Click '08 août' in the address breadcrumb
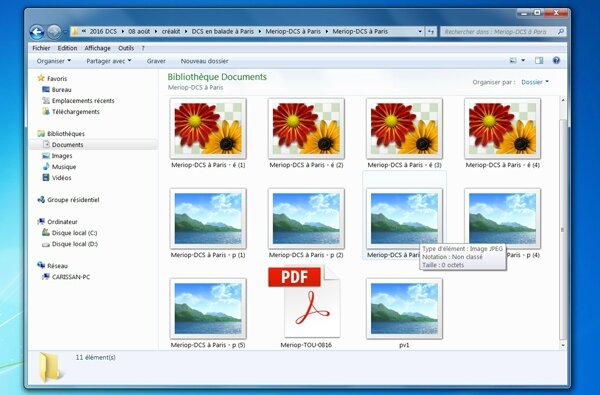This screenshot has height=395, width=600. point(139,32)
